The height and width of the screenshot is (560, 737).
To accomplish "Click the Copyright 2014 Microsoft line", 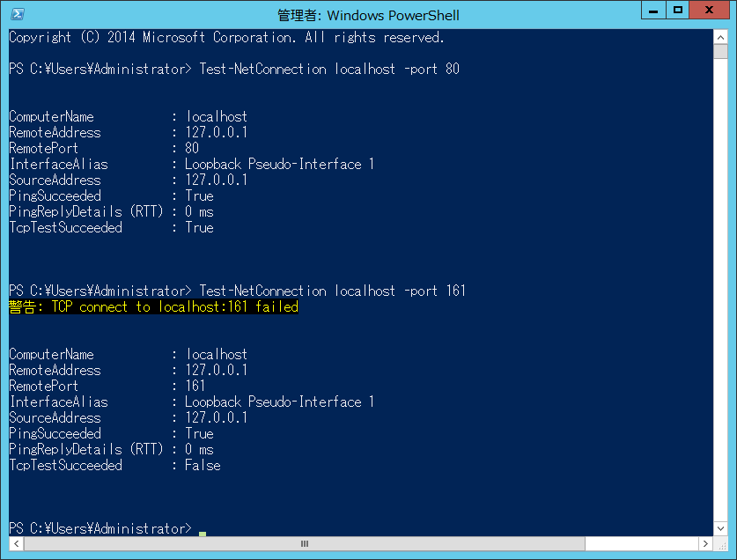I will (226, 38).
